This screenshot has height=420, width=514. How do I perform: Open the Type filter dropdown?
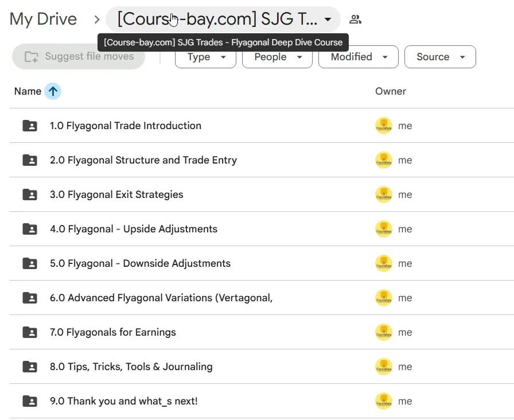[x=205, y=57]
